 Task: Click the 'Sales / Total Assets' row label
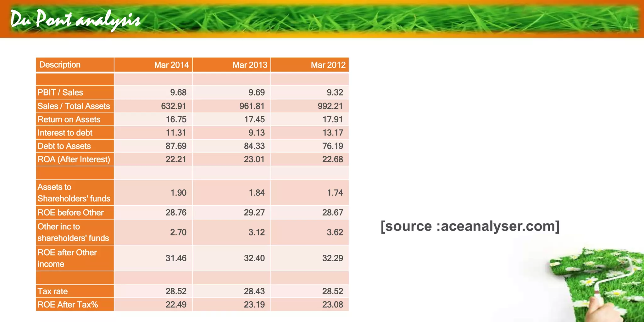pos(74,106)
